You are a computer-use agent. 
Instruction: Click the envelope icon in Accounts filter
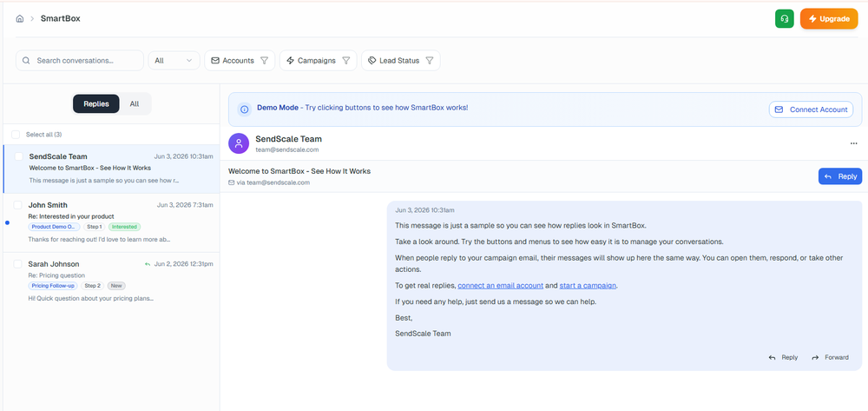tap(215, 60)
